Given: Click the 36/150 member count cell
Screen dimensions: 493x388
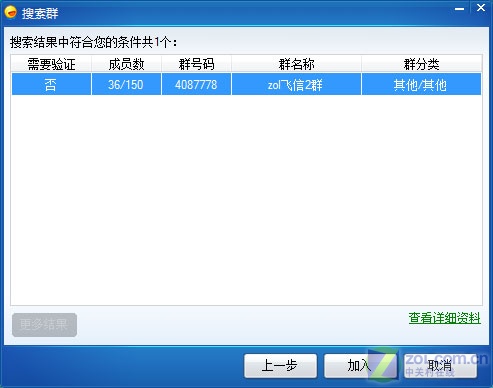Looking at the screenshot, I should click(126, 85).
